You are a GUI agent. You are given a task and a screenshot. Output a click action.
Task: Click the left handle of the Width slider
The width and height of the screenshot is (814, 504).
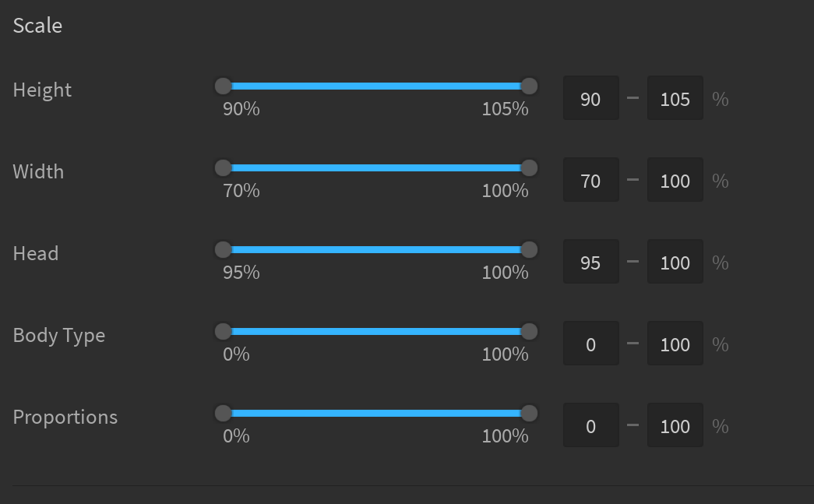tap(223, 167)
